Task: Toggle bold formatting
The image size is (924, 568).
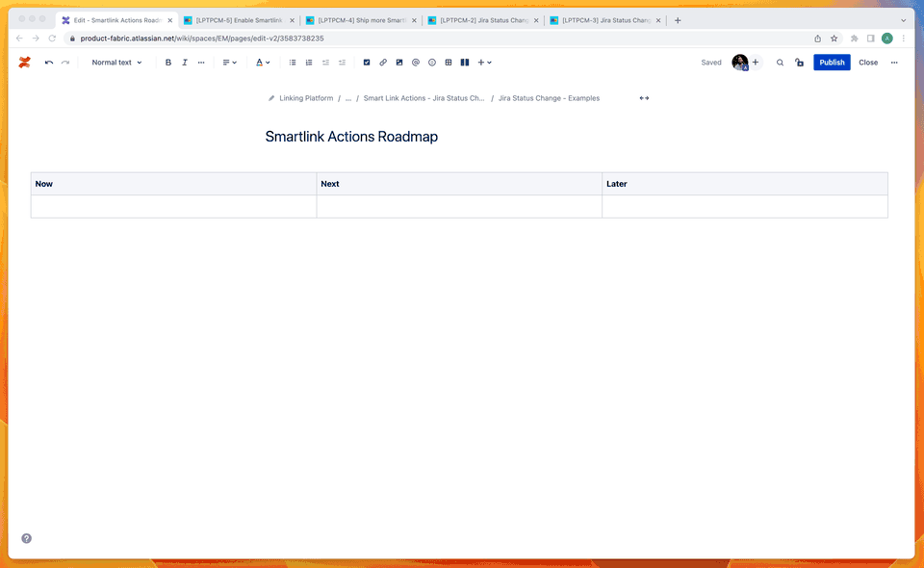Action: pos(168,62)
